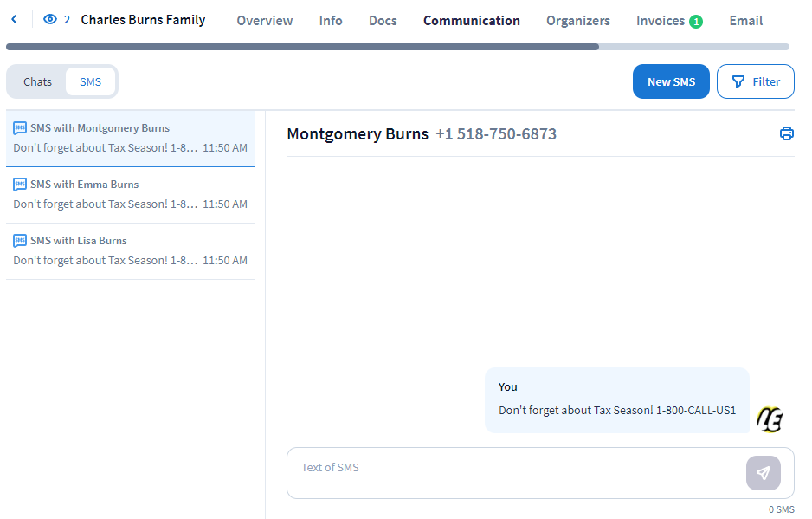Viewport: 812px width, 519px height.
Task: Switch to the Invoices tab
Action: tap(661, 20)
